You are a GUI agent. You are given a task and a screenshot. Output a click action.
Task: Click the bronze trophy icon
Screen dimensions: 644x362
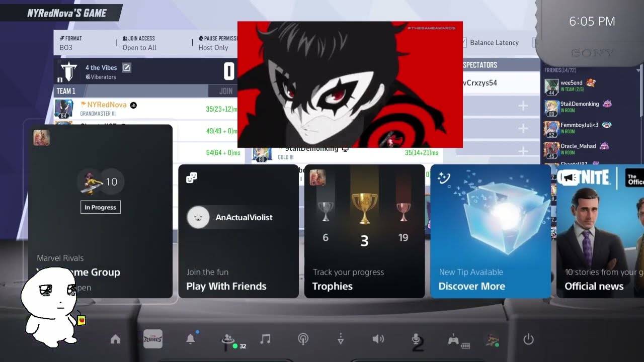[403, 212]
